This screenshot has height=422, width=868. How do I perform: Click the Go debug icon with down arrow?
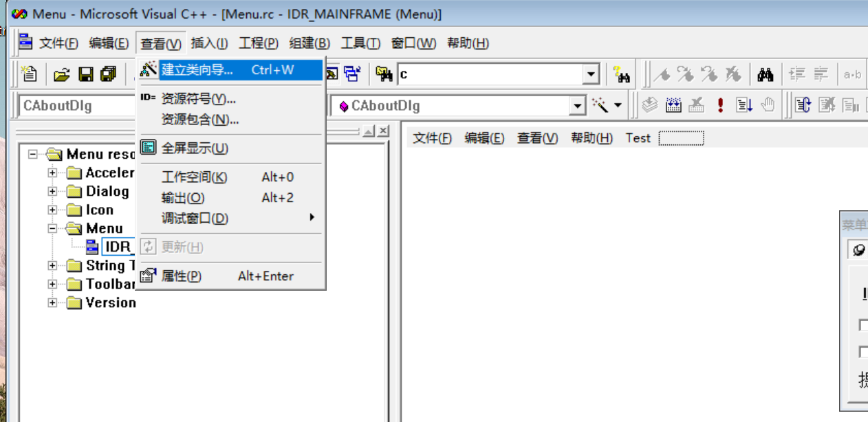(744, 105)
